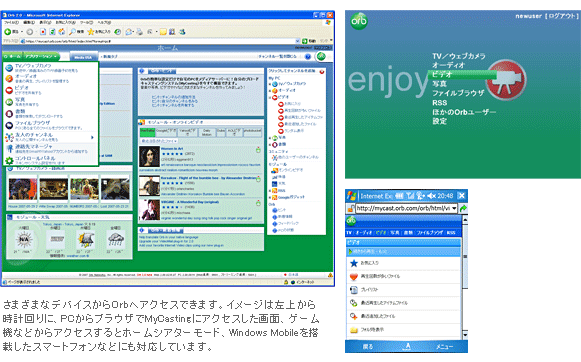581x362 pixels.
Task: Open the first TV webcam thumbnail
Action: (23, 189)
